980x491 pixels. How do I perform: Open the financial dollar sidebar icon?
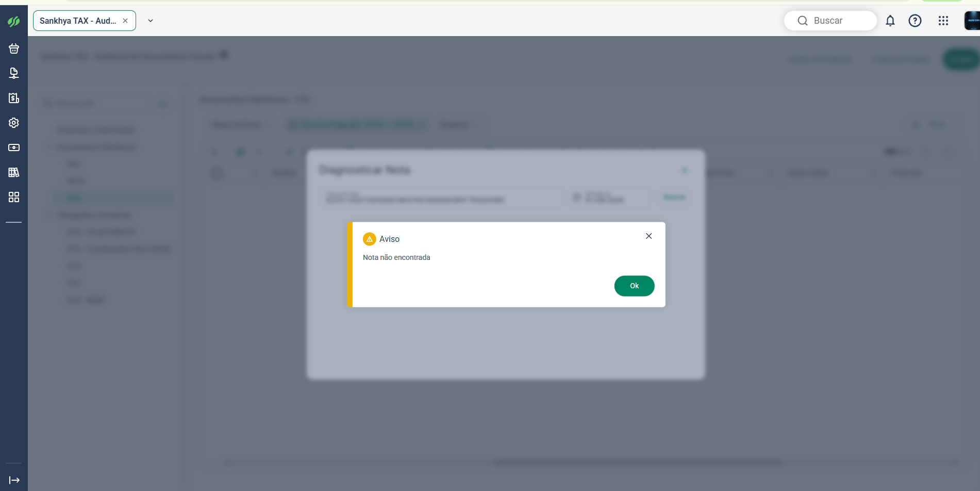coord(14,98)
